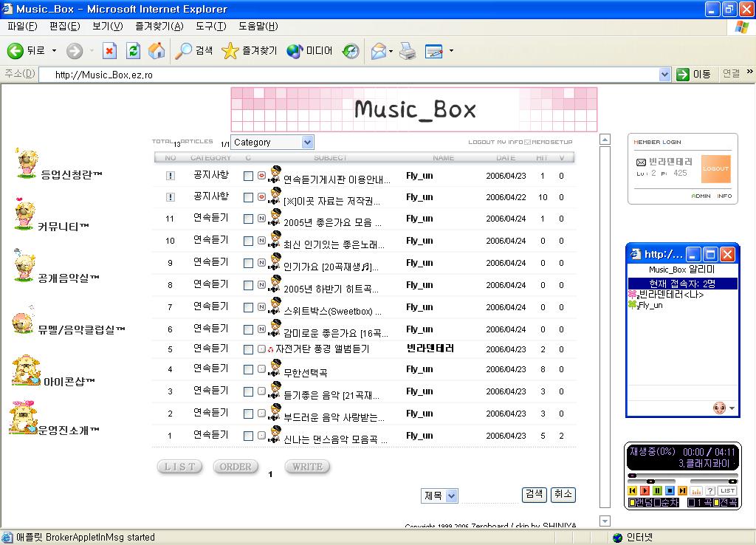Open the 공개음악실 sidebar link
The width and height of the screenshot is (756, 545).
68,278
